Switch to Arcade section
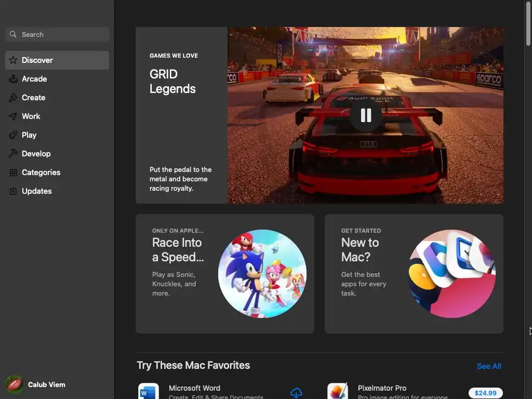 [57, 79]
